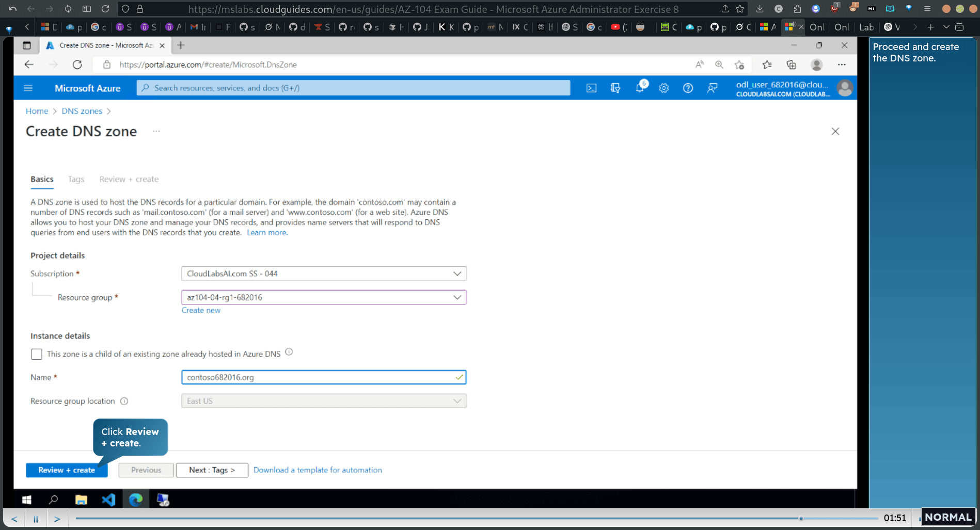Add page to Edge favorites star

pyautogui.click(x=739, y=65)
